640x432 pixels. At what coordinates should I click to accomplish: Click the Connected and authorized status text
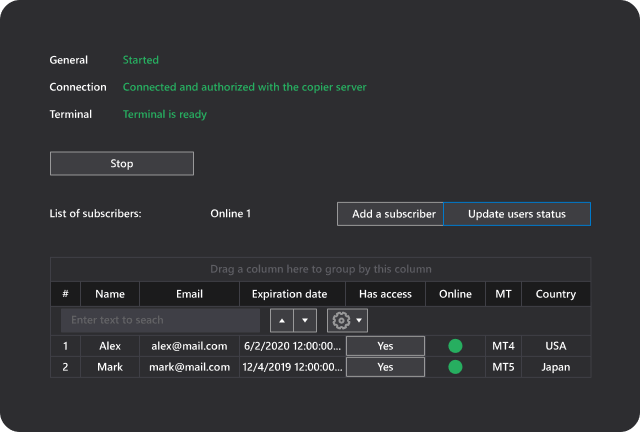[x=244, y=87]
